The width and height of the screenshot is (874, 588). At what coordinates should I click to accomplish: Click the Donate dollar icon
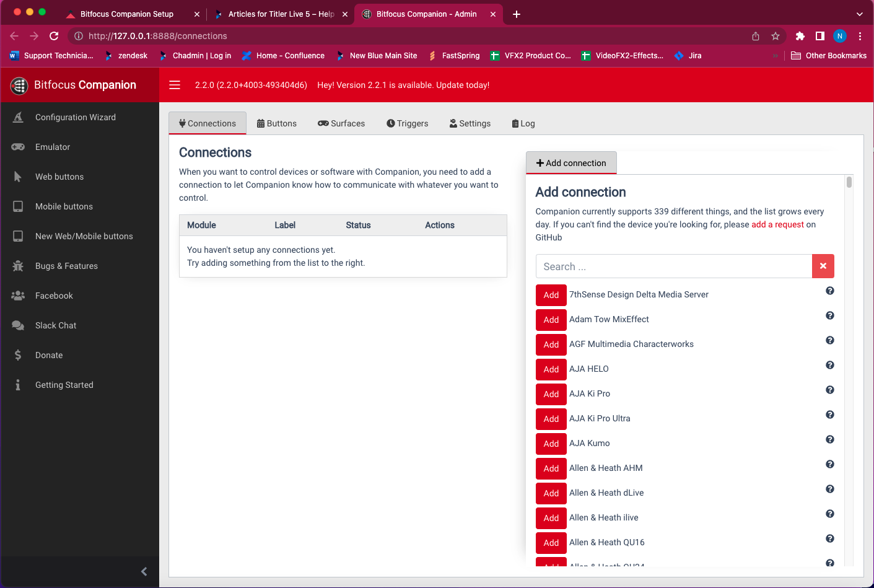tap(18, 355)
